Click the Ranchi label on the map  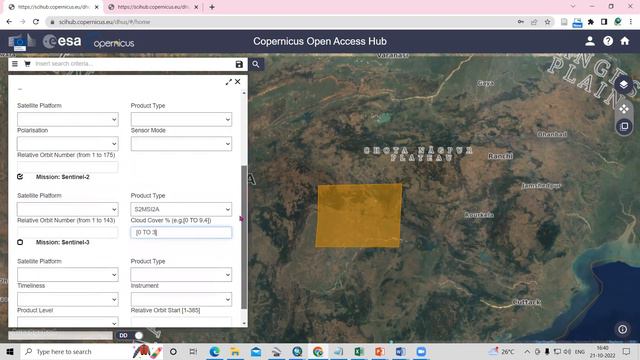[x=500, y=156]
